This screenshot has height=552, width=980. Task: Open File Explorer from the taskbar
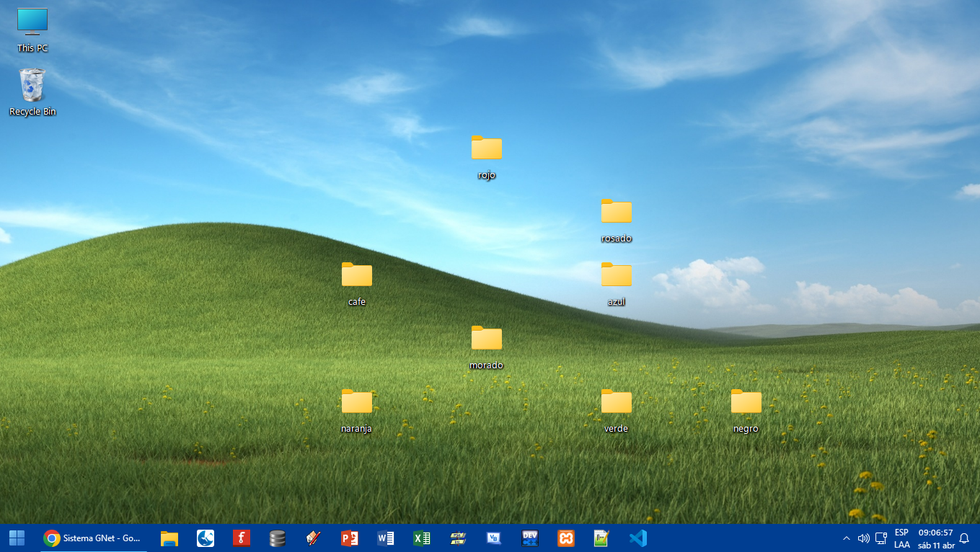tap(169, 538)
